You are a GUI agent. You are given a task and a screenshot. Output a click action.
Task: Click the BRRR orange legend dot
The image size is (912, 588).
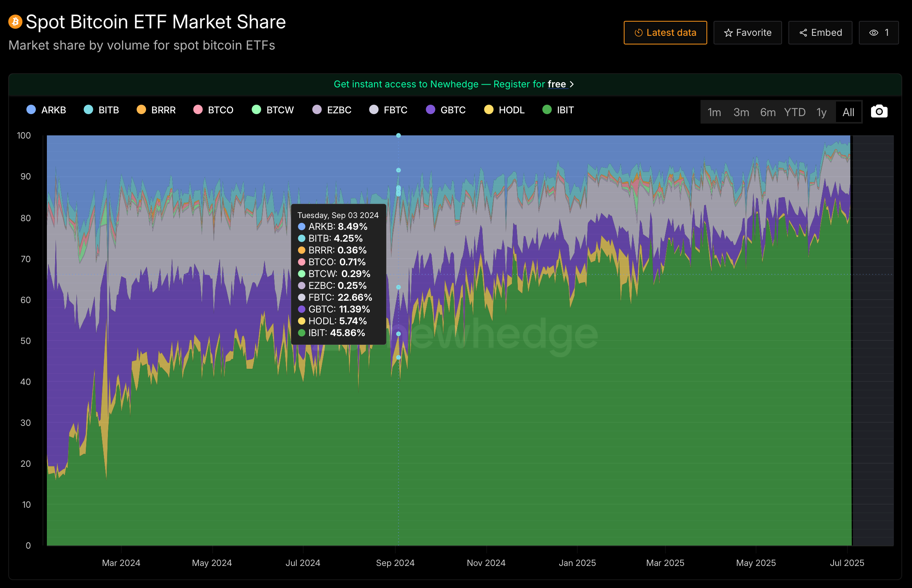[141, 110]
